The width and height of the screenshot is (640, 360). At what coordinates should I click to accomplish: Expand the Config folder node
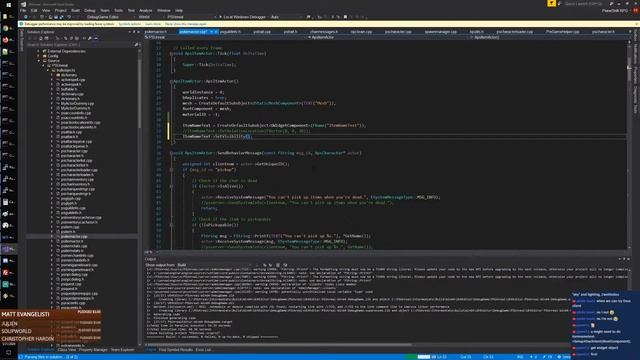point(39,56)
